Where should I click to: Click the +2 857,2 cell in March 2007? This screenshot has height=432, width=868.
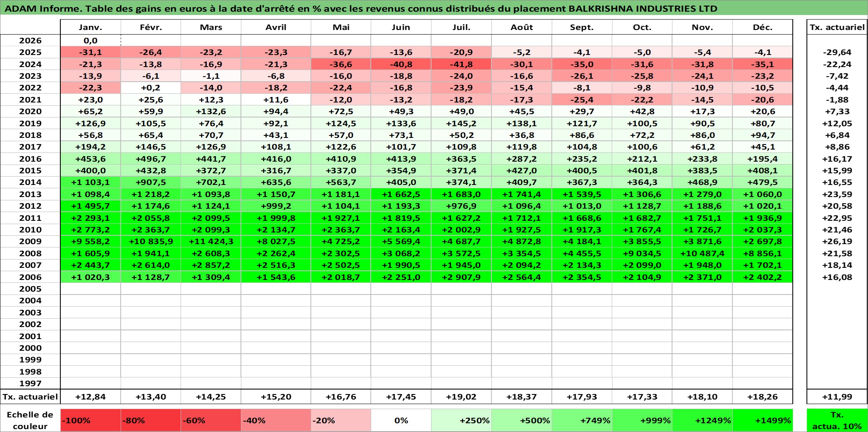211,265
